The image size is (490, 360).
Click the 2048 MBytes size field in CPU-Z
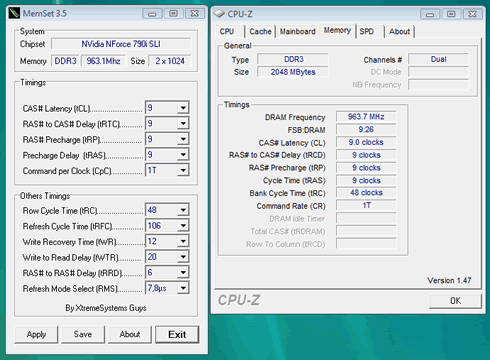[x=293, y=72]
